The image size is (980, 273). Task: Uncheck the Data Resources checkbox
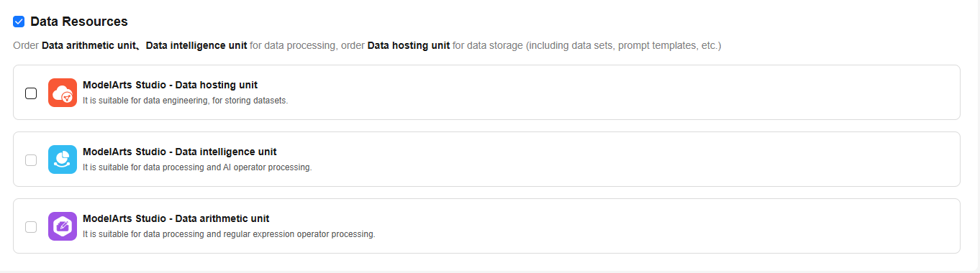(x=19, y=22)
